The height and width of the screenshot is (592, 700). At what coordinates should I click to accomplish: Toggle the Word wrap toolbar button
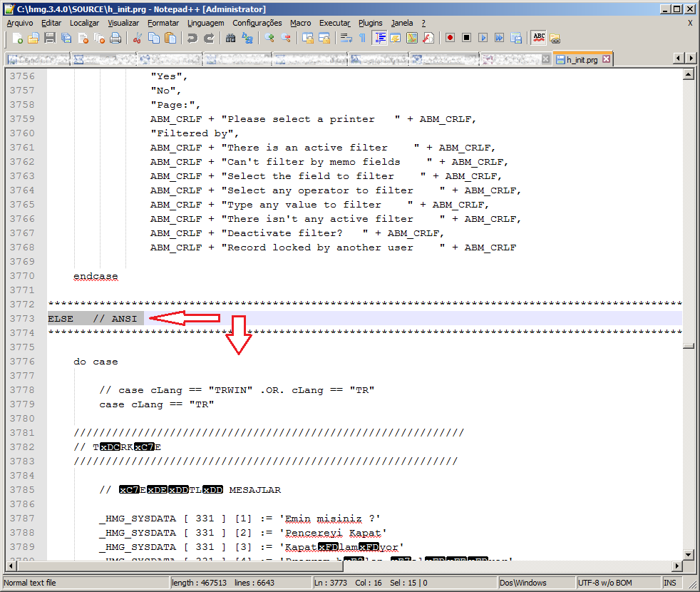tap(346, 38)
